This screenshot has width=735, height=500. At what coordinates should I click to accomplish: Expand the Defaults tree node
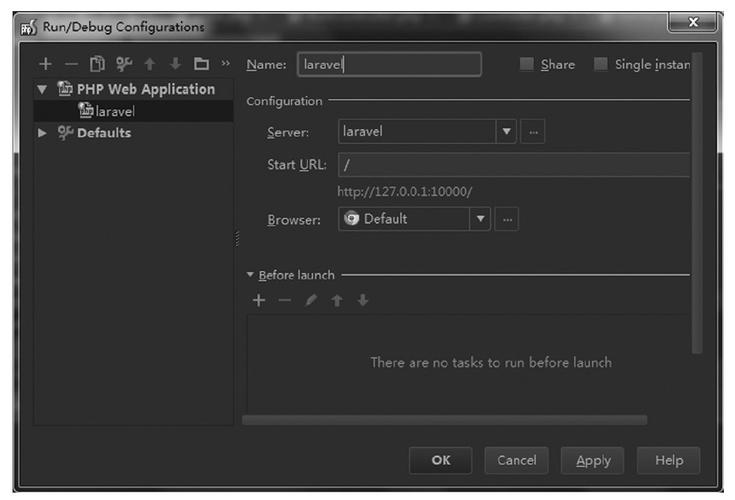[42, 133]
